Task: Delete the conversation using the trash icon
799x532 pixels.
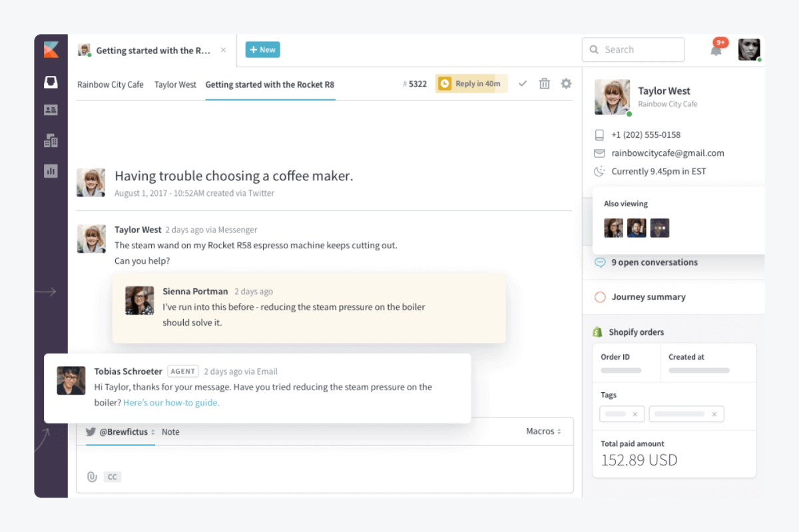Action: click(x=545, y=83)
